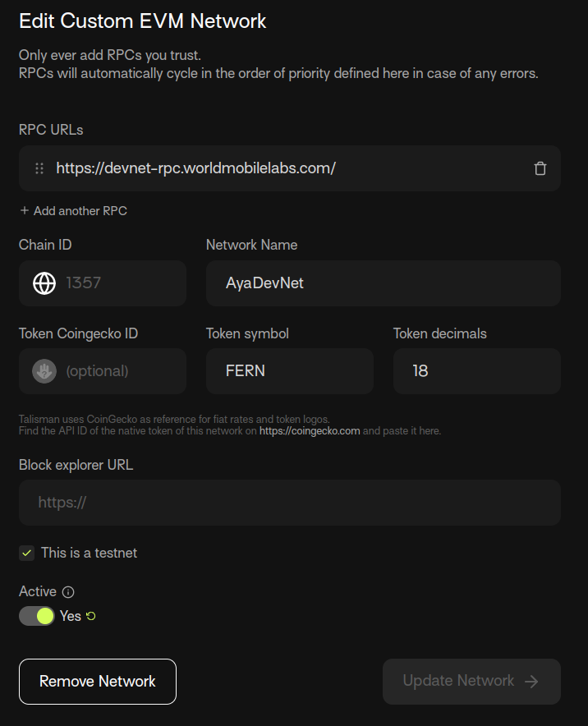The width and height of the screenshot is (588, 726).
Task: Click the globe icon in Chain ID field
Action: click(x=44, y=283)
